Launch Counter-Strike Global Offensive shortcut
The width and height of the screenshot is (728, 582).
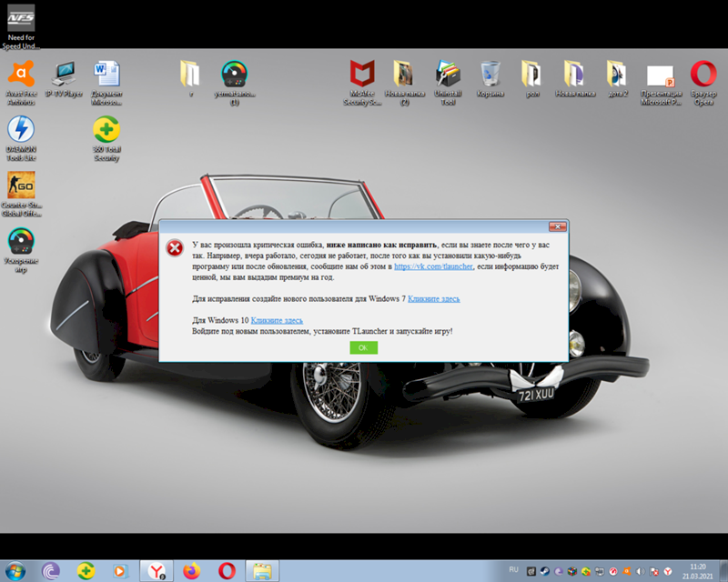[21, 186]
